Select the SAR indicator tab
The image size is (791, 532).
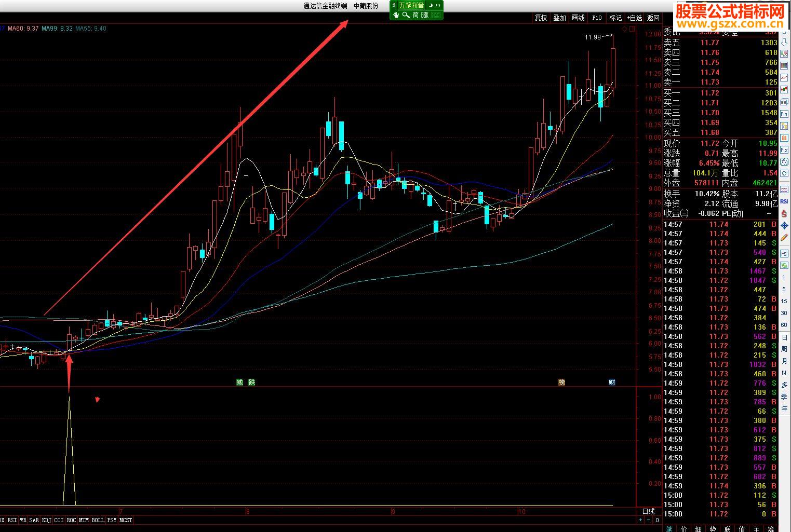pos(34,520)
